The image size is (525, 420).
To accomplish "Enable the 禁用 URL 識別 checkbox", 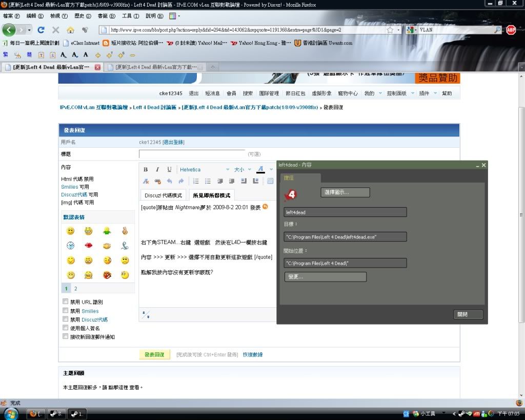I will click(65, 302).
